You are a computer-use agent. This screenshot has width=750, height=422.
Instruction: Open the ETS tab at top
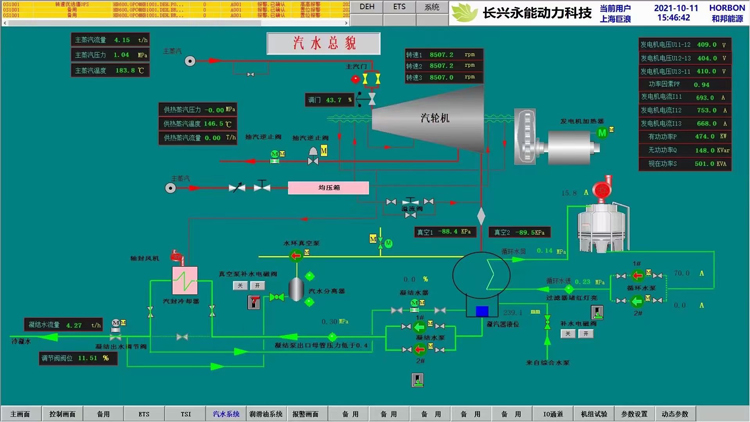399,7
